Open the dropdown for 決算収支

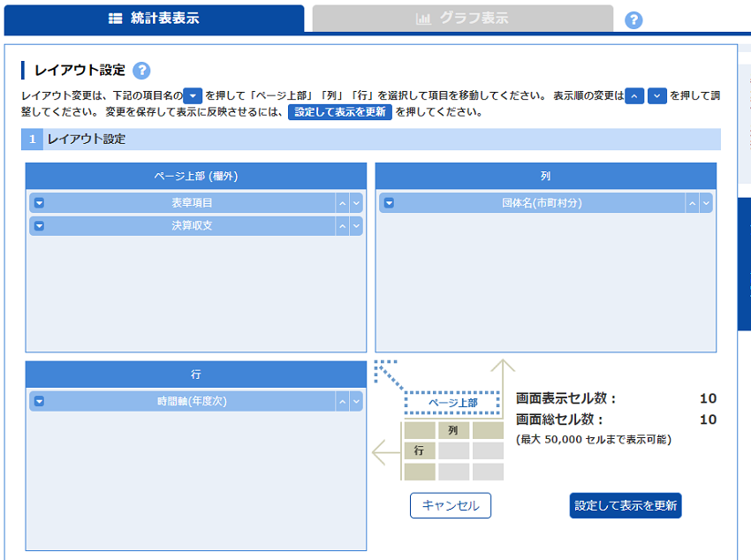tap(39, 226)
